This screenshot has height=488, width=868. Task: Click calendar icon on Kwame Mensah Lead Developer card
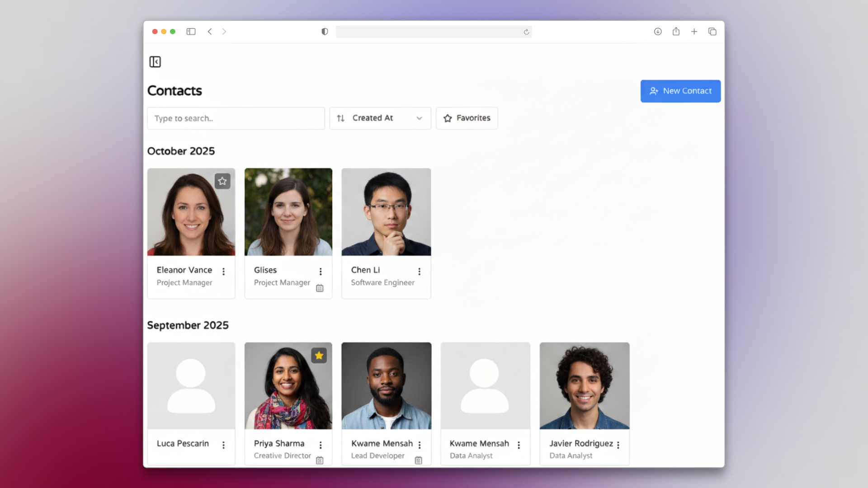tap(419, 460)
